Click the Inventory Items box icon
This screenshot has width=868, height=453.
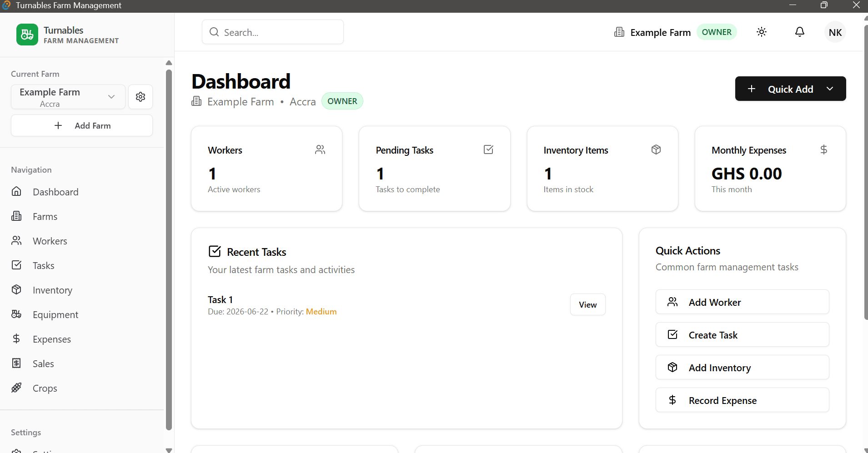pyautogui.click(x=656, y=149)
